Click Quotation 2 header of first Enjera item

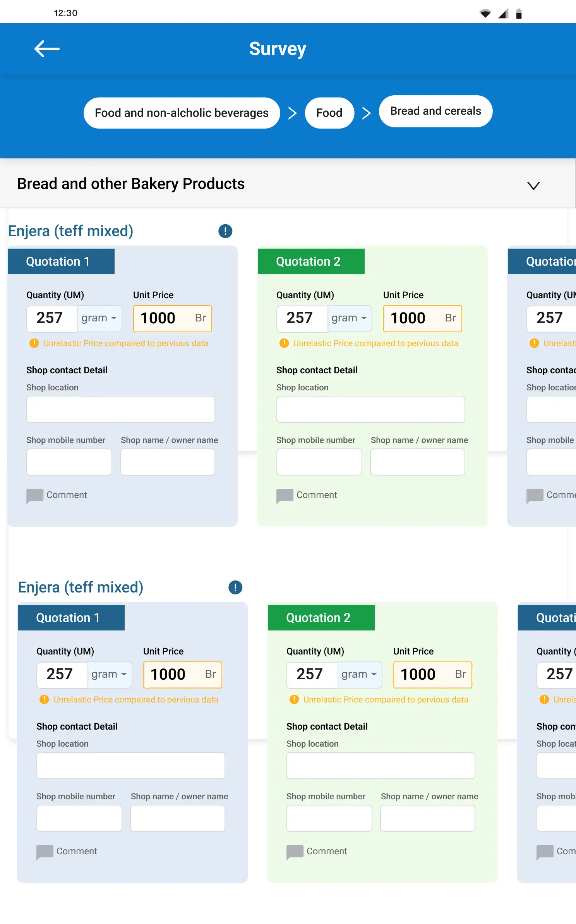pyautogui.click(x=311, y=261)
